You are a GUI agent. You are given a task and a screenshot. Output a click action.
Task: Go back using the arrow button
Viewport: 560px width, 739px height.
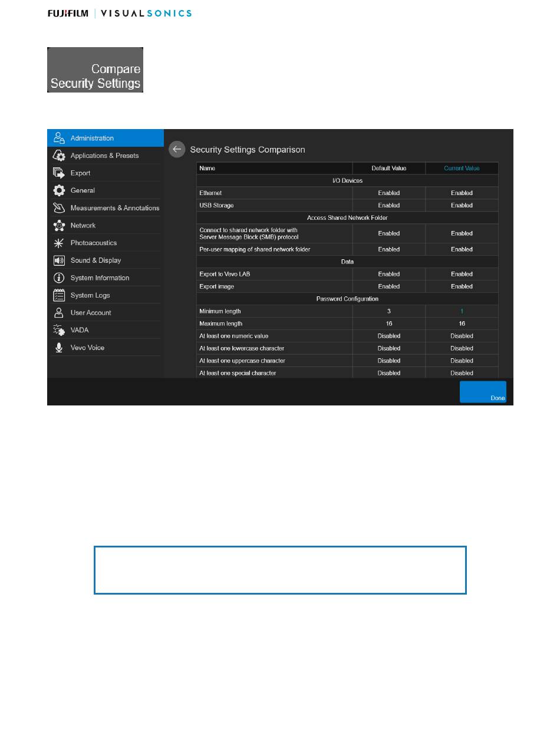pos(177,150)
